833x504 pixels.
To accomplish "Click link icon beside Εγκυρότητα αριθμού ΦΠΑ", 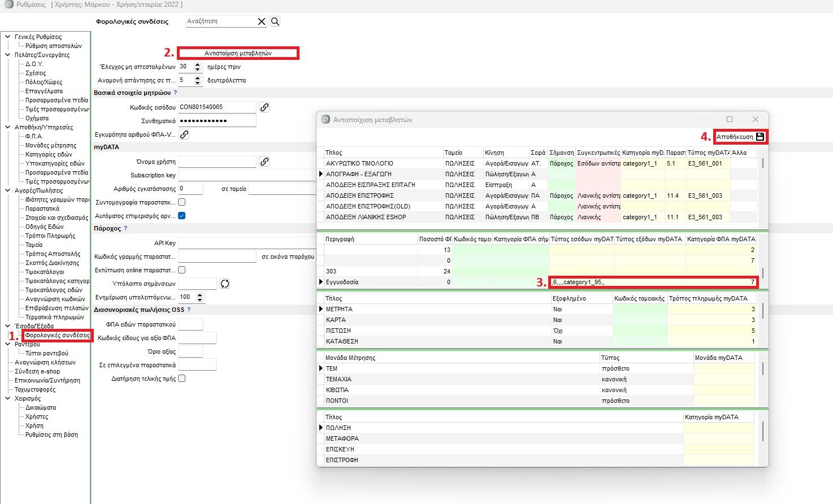I will tap(184, 134).
